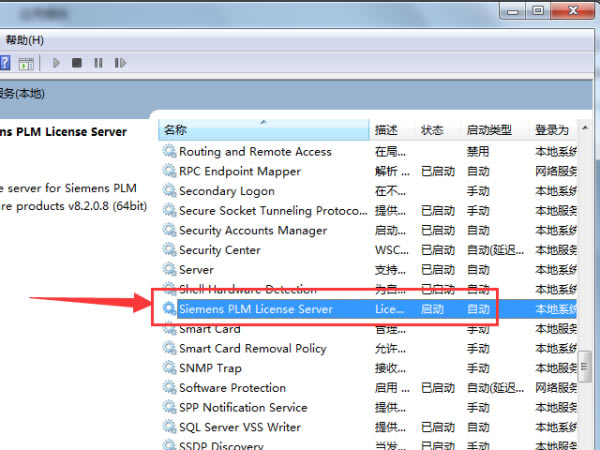Maximize the Services window
600x450 pixels.
pos(538,11)
